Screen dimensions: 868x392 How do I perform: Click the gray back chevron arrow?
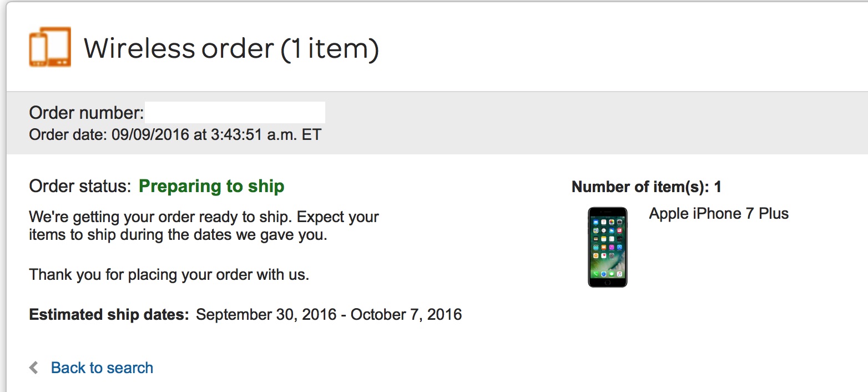(x=34, y=368)
